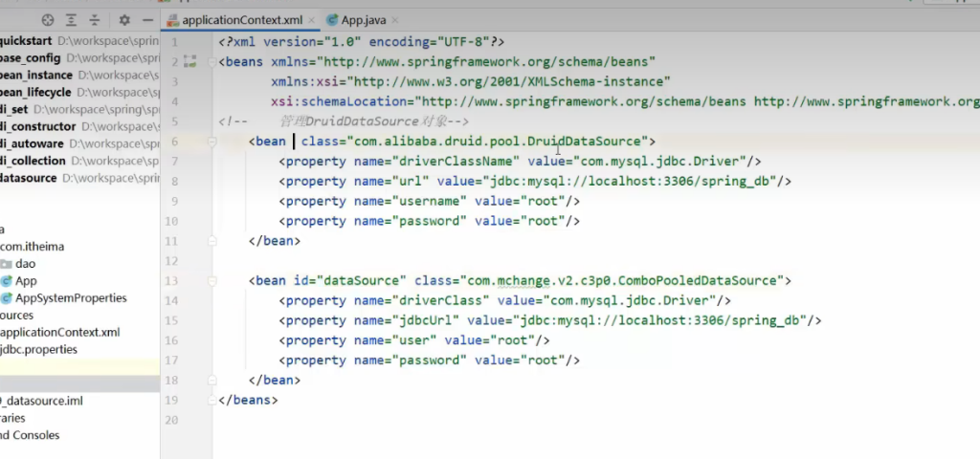
Task: Click the Collapse All icon in project toolbar
Action: click(x=94, y=19)
